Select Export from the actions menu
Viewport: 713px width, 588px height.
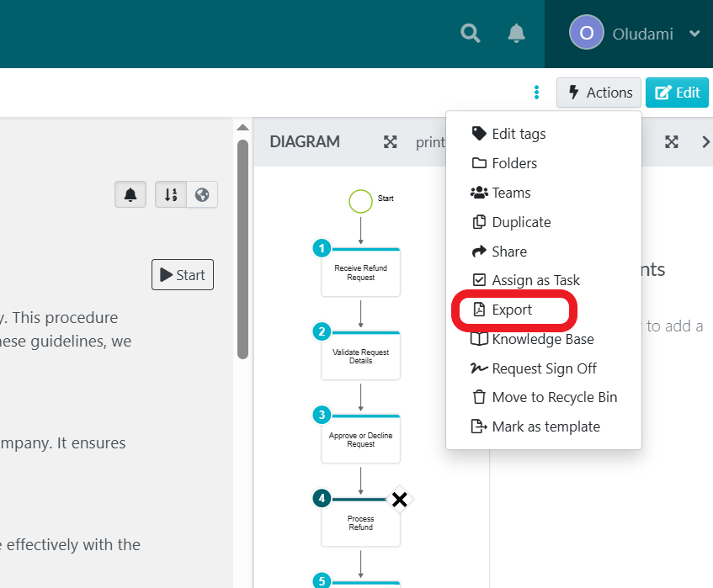(512, 310)
